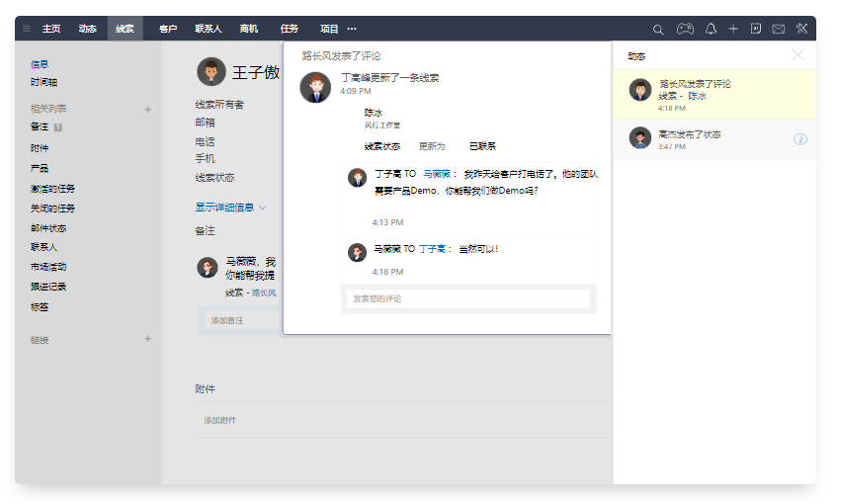Open the hamburger menu icon
Image resolution: width=841 pixels, height=504 pixels.
coord(27,29)
